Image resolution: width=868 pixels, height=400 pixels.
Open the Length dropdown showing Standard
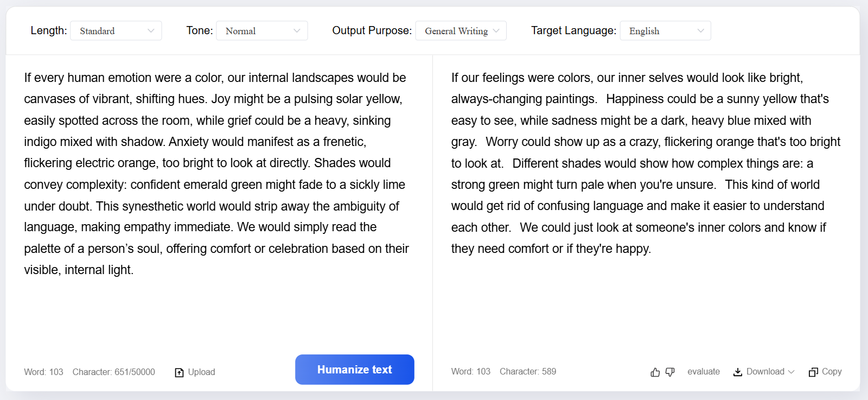[116, 31]
